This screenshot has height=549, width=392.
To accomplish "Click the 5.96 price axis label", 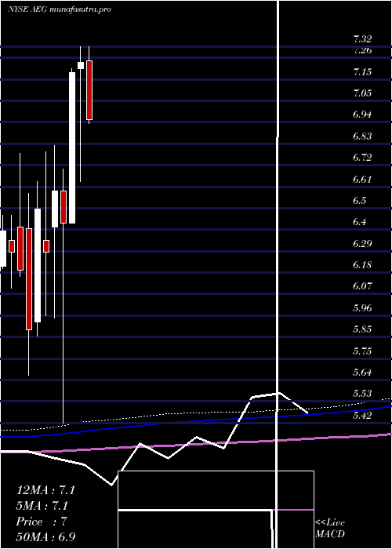I will click(x=362, y=307).
